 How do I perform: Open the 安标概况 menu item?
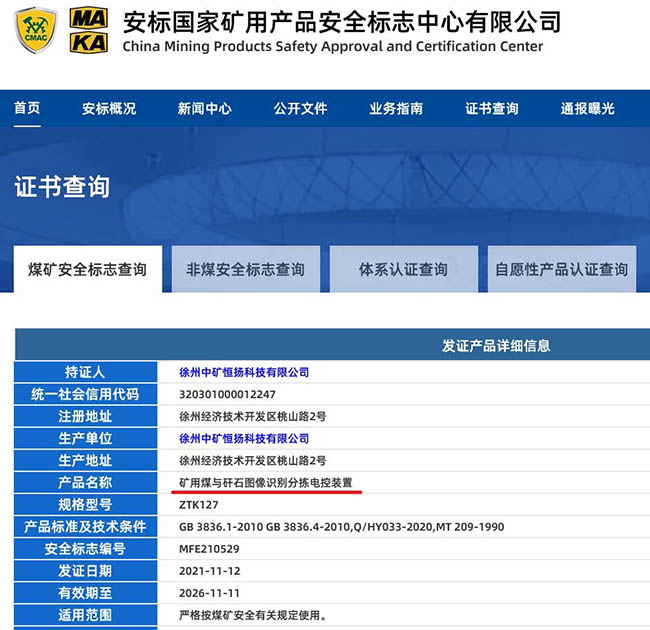point(109,109)
